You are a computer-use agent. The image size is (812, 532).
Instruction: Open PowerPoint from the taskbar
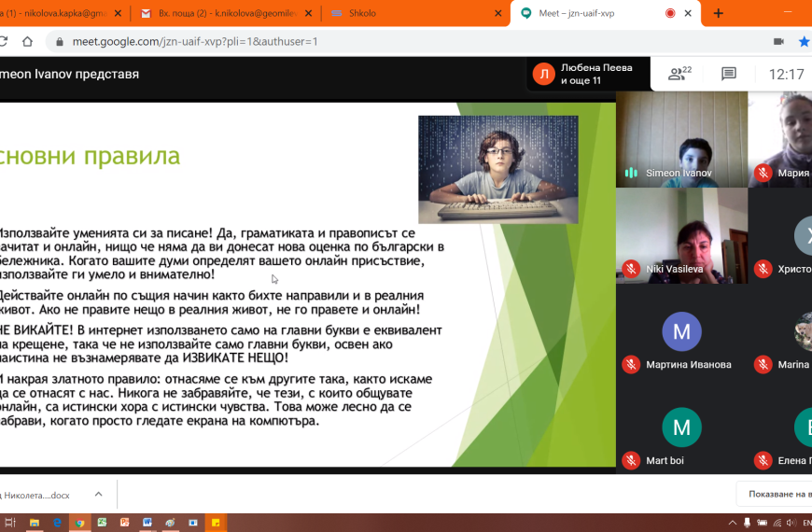tap(125, 523)
